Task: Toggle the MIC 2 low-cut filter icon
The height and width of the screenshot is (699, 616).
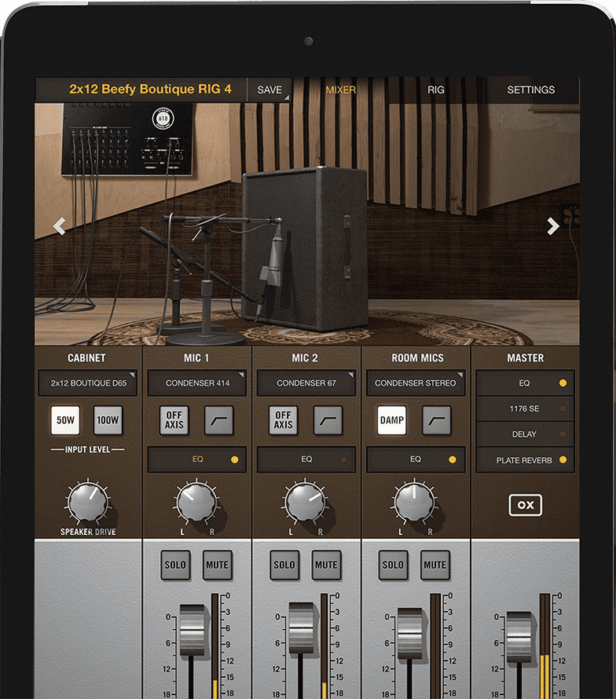Action: click(x=328, y=420)
